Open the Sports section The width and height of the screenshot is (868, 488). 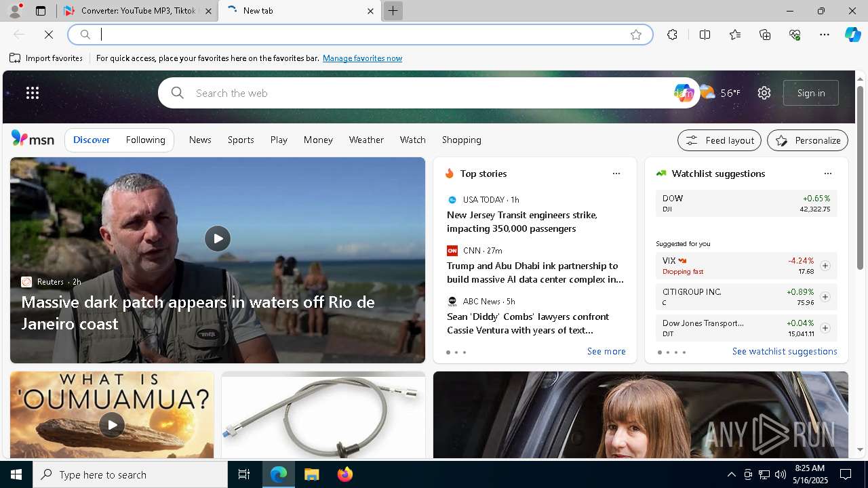point(241,140)
